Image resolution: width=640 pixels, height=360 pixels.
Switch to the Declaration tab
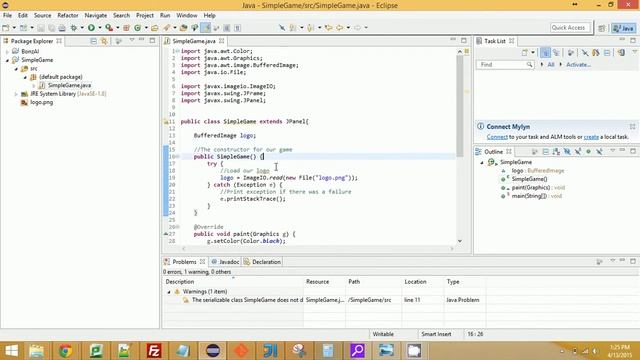(x=262, y=262)
